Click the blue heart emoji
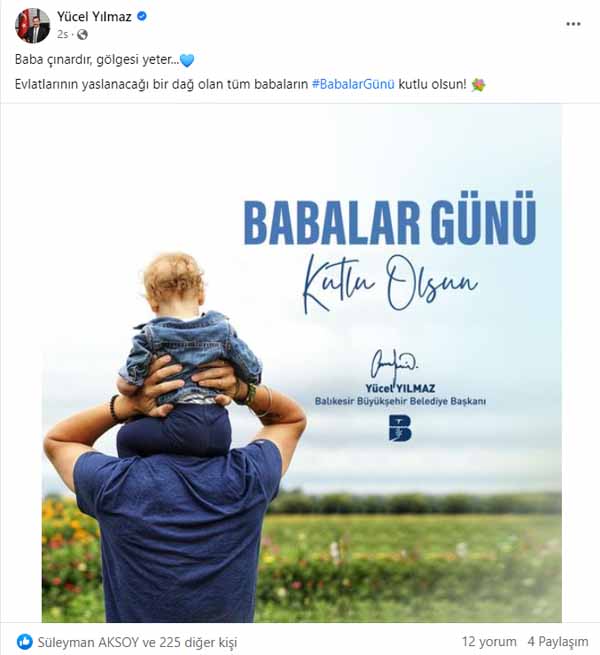 187,61
